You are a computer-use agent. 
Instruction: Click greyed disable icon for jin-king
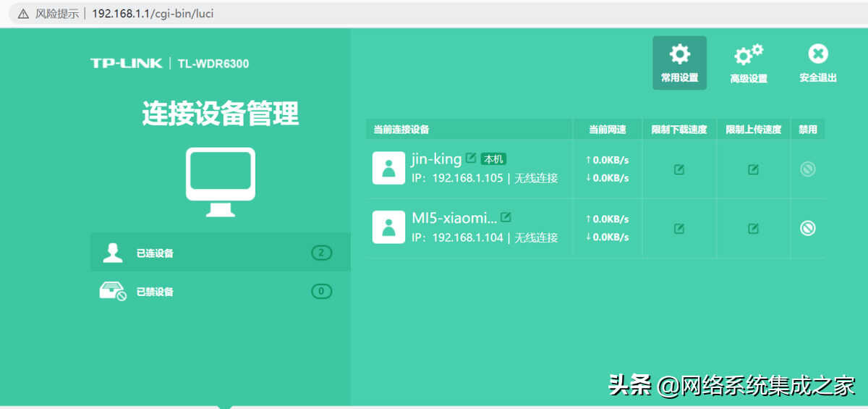point(808,169)
